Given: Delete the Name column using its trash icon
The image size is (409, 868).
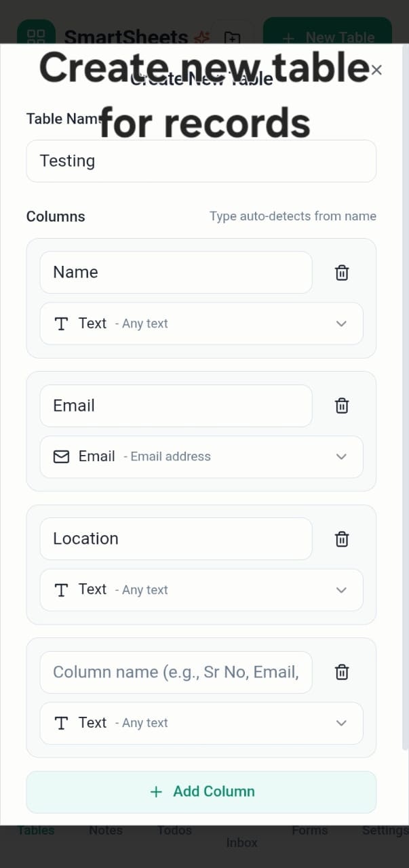Looking at the screenshot, I should (341, 272).
